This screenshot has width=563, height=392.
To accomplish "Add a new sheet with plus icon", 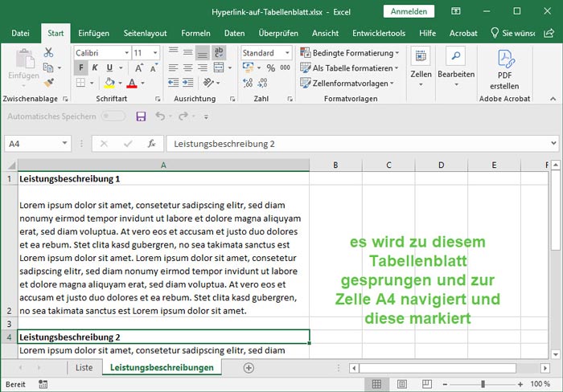I will tap(249, 368).
